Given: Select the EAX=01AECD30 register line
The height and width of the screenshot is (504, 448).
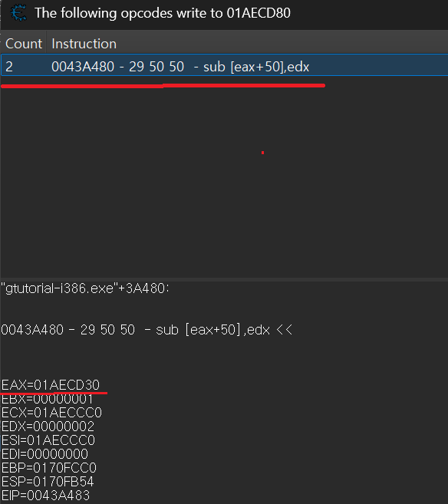Looking at the screenshot, I should [51, 385].
